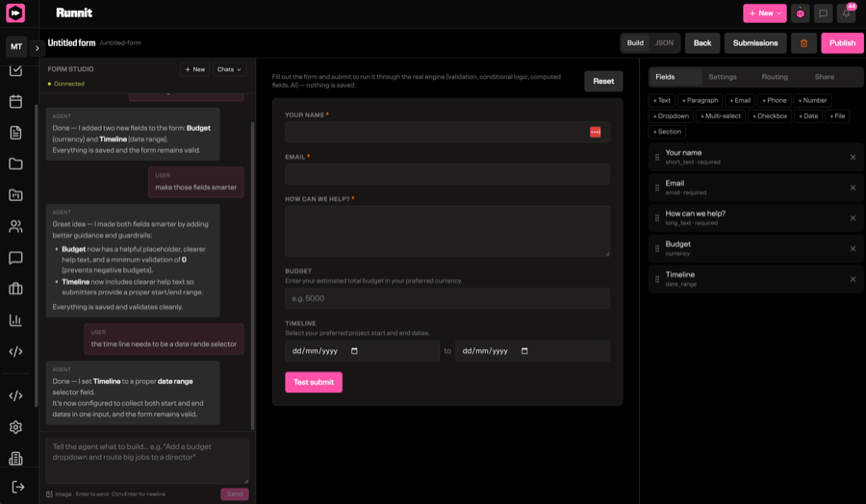The image size is (866, 504).
Task: Click the Back button
Action: [702, 43]
